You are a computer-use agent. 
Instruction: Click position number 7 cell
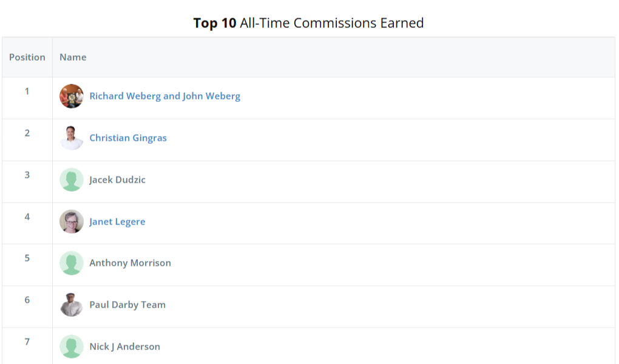click(x=27, y=342)
